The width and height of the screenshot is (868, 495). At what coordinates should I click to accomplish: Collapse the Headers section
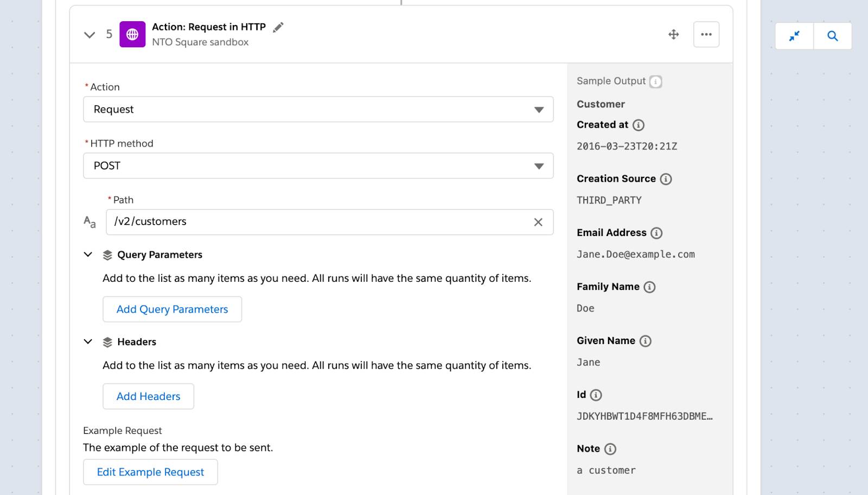click(x=88, y=341)
